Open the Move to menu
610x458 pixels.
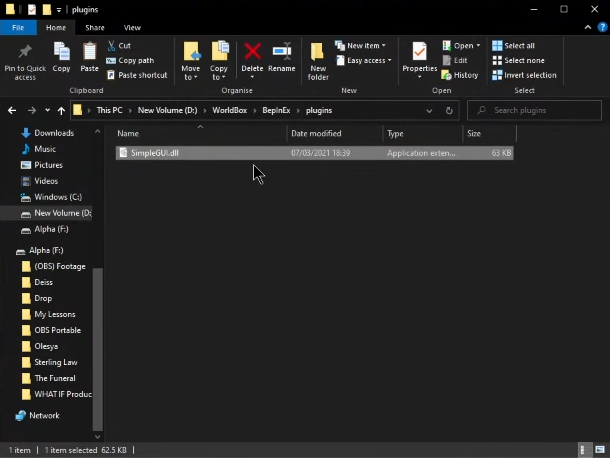pyautogui.click(x=191, y=61)
